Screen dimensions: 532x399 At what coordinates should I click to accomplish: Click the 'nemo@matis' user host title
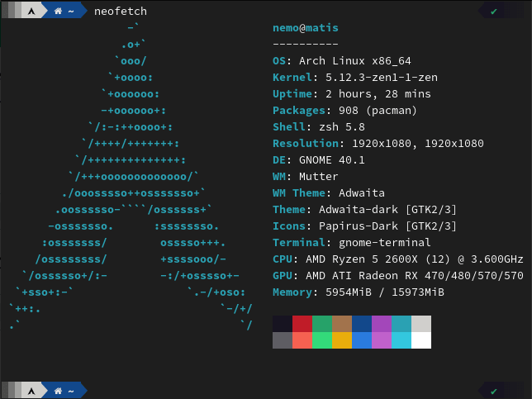tap(306, 27)
